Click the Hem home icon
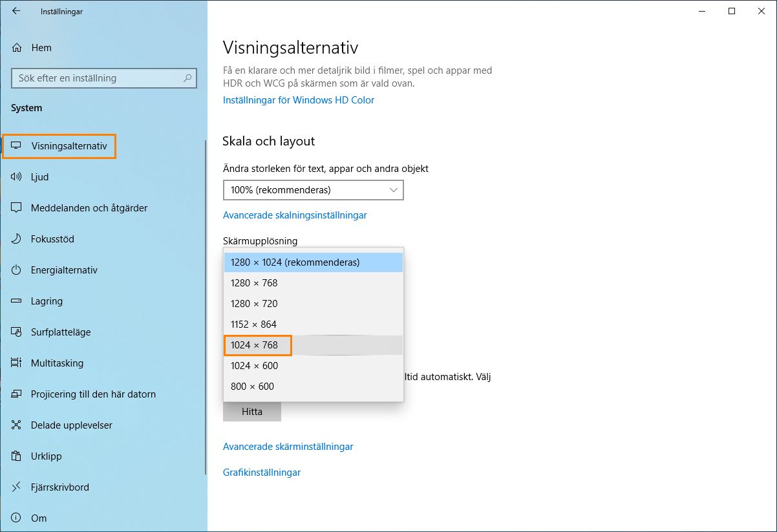777x532 pixels. (x=17, y=48)
